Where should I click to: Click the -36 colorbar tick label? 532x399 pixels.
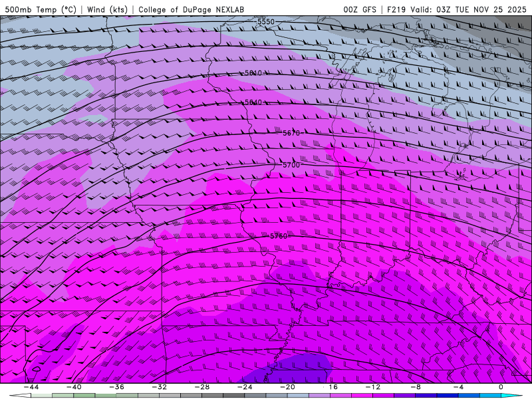click(117, 387)
